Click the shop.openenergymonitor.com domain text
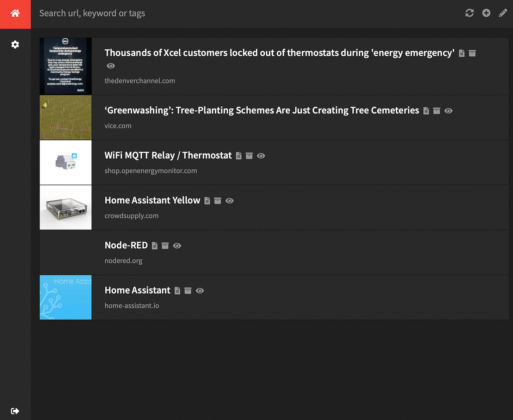513x420 pixels. (x=151, y=171)
